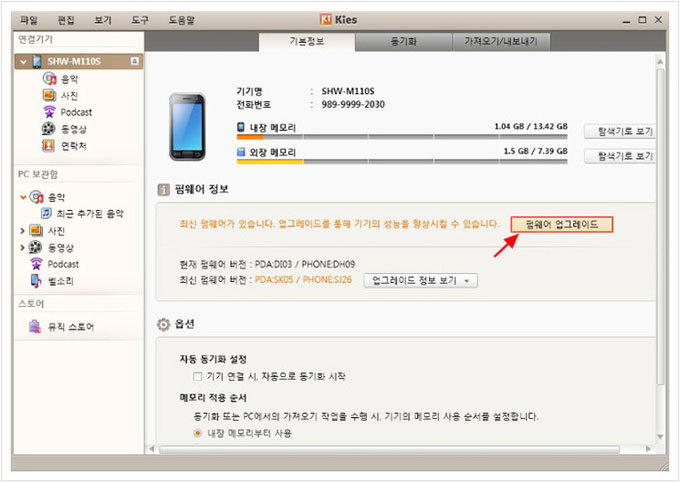Click the large phone image
The height and width of the screenshot is (483, 680).
pyautogui.click(x=187, y=127)
